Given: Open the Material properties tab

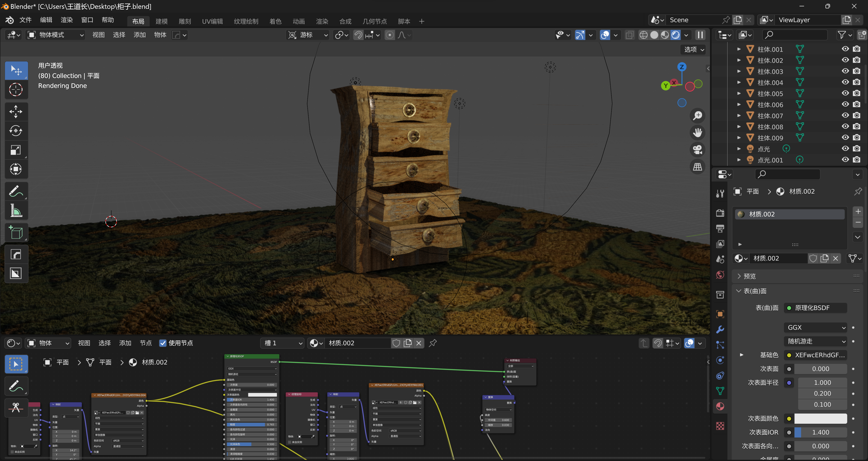Looking at the screenshot, I should pyautogui.click(x=720, y=406).
